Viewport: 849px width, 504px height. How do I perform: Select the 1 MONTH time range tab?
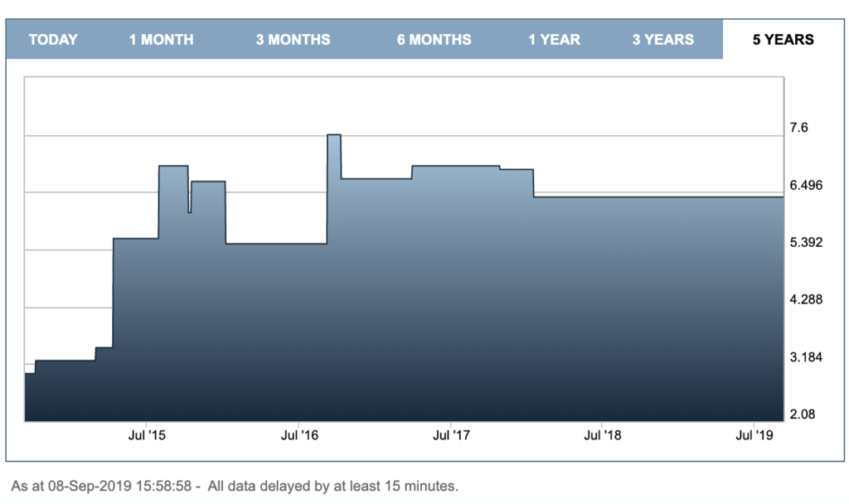tap(162, 40)
